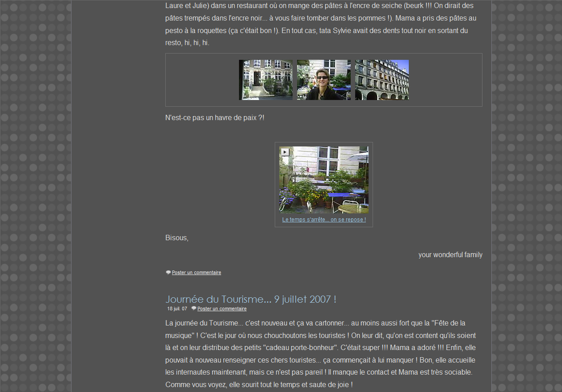This screenshot has height=392, width=562.
Task: Click the paragraph starting "La journée du Tourisme"
Action: (320, 354)
